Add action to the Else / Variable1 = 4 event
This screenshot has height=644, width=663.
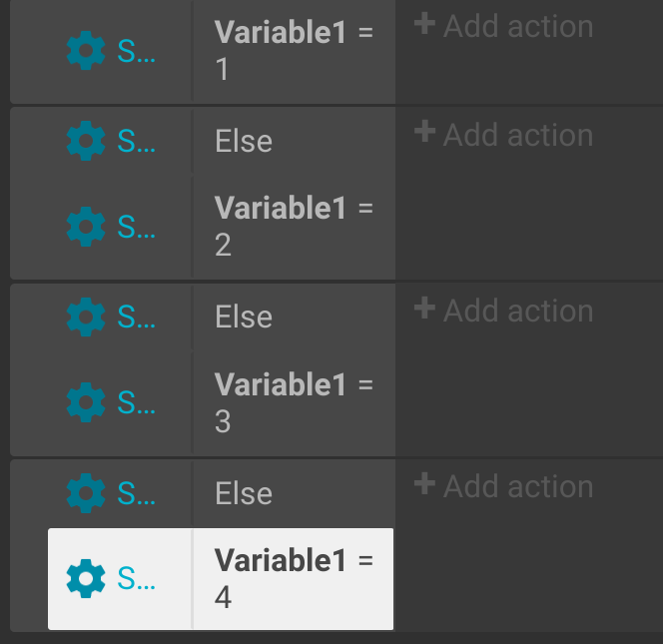click(503, 486)
